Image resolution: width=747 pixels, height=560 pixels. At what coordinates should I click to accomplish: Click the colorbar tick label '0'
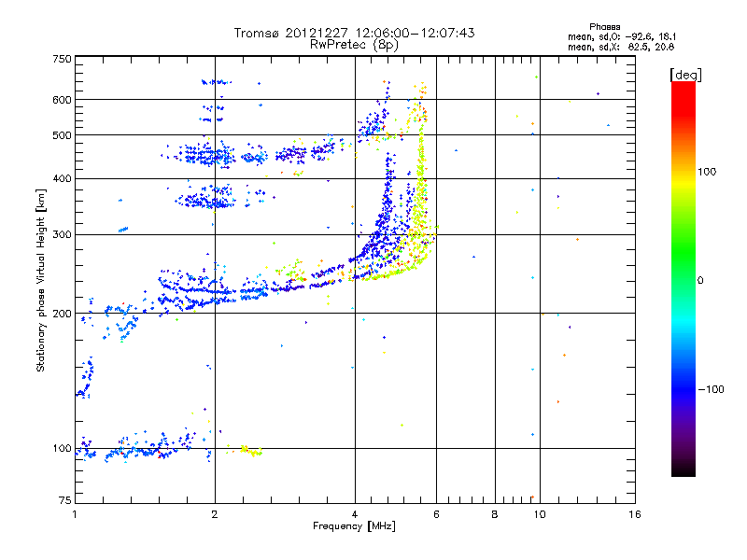(x=700, y=280)
